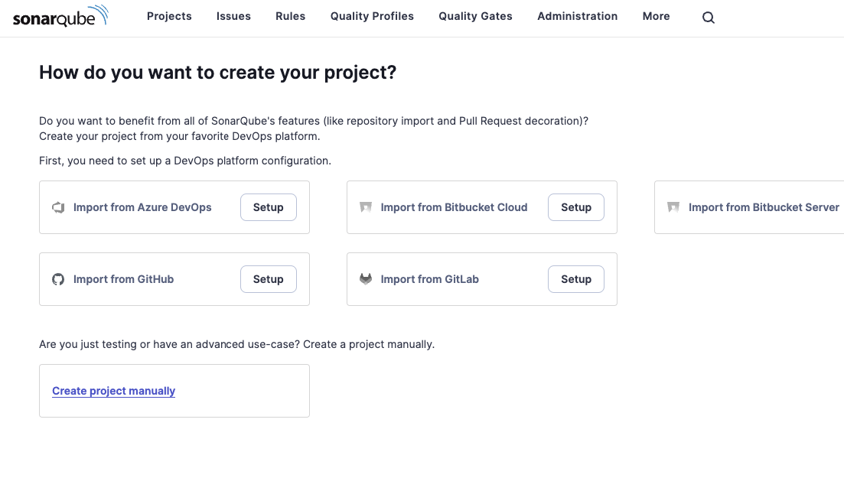Click the Bitbucket Cloud icon

coord(366,207)
